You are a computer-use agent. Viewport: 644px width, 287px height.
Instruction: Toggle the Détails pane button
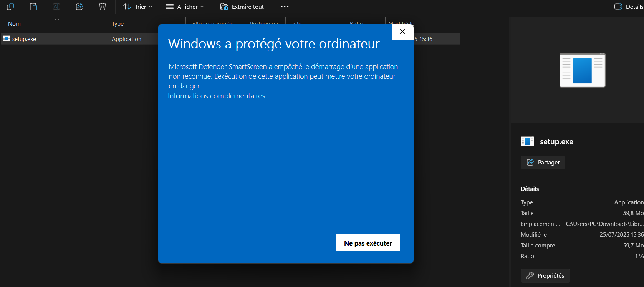point(629,7)
